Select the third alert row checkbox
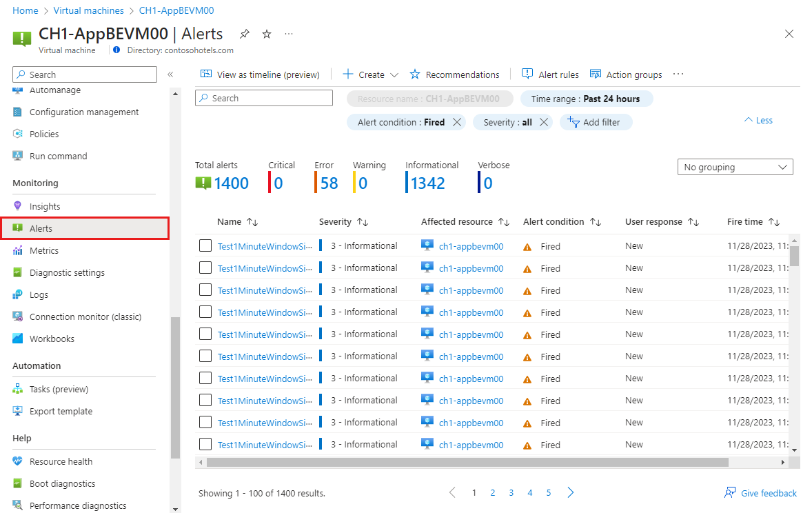This screenshot has width=812, height=513. click(205, 290)
